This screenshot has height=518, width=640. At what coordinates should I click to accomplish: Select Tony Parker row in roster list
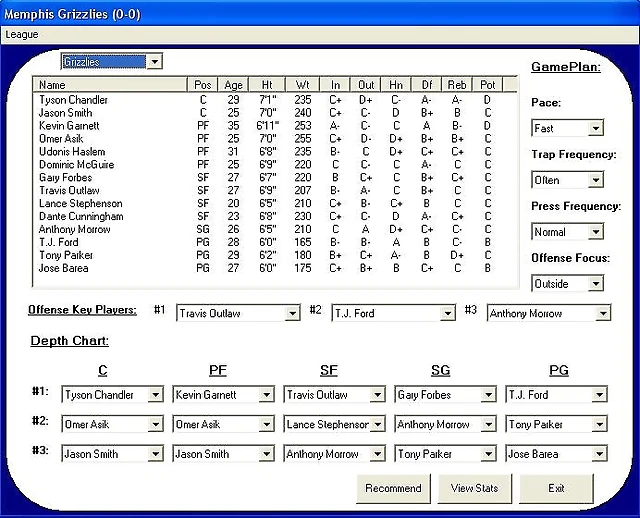[274, 255]
